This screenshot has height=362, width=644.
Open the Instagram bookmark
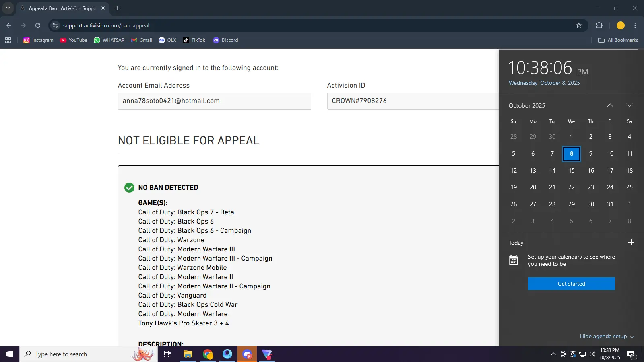tap(38, 40)
